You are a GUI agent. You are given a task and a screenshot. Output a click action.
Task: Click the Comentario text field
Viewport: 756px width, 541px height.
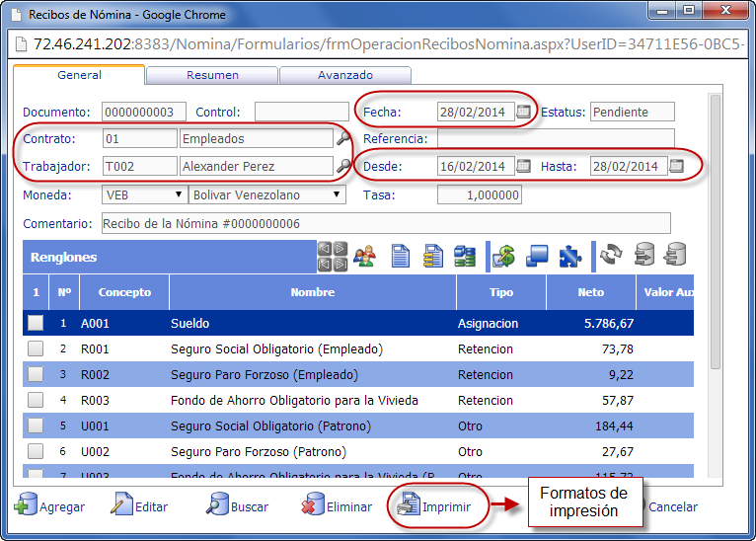point(386,223)
